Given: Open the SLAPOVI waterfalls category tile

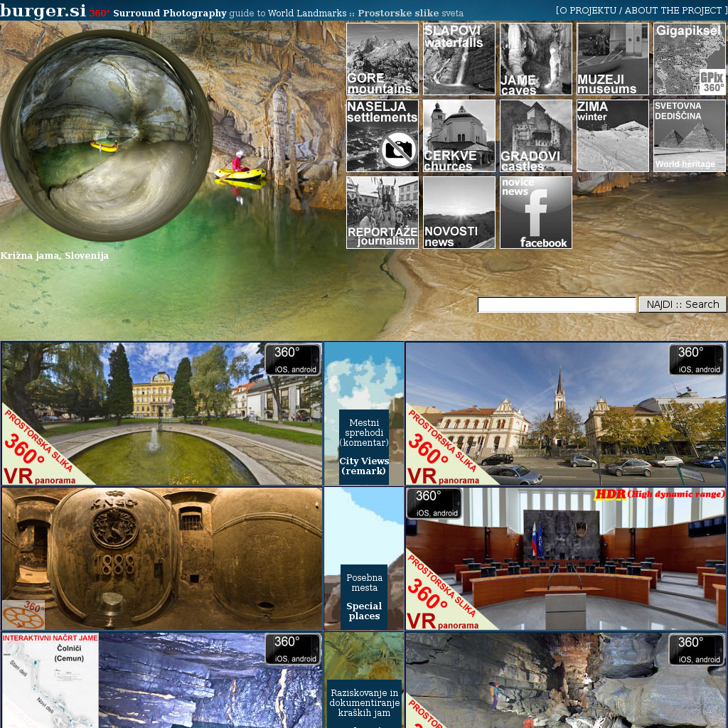Looking at the screenshot, I should coord(459,59).
